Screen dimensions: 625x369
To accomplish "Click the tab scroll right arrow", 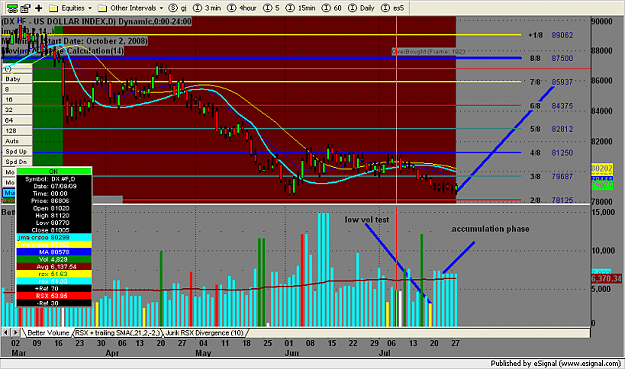I will [15, 332].
